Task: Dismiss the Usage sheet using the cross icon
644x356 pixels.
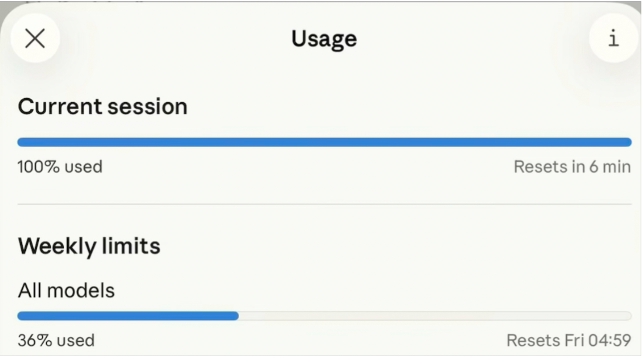Action: tap(35, 38)
